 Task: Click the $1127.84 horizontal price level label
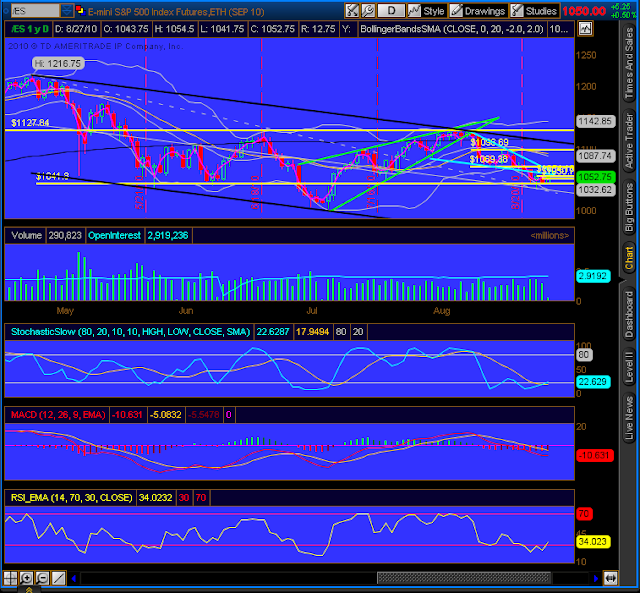30,123
